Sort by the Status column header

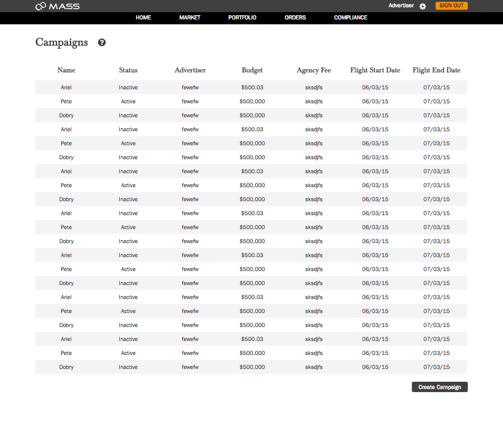pos(128,71)
